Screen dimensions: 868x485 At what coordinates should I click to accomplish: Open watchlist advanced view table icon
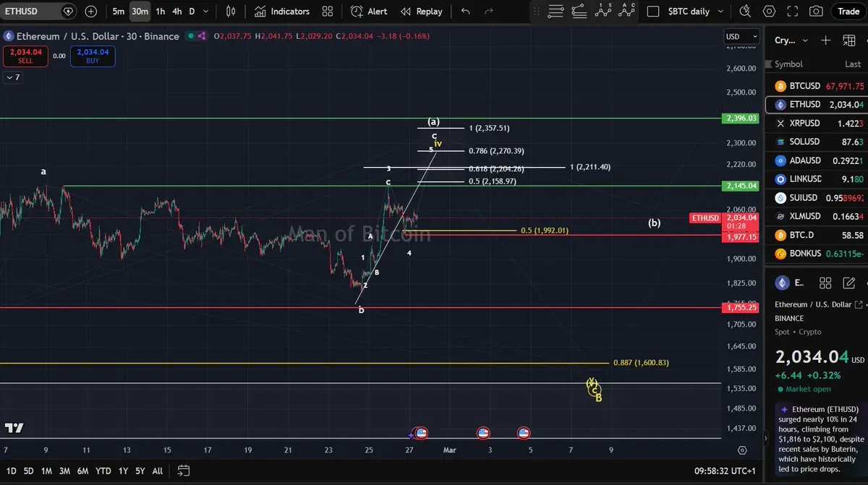[x=851, y=40]
